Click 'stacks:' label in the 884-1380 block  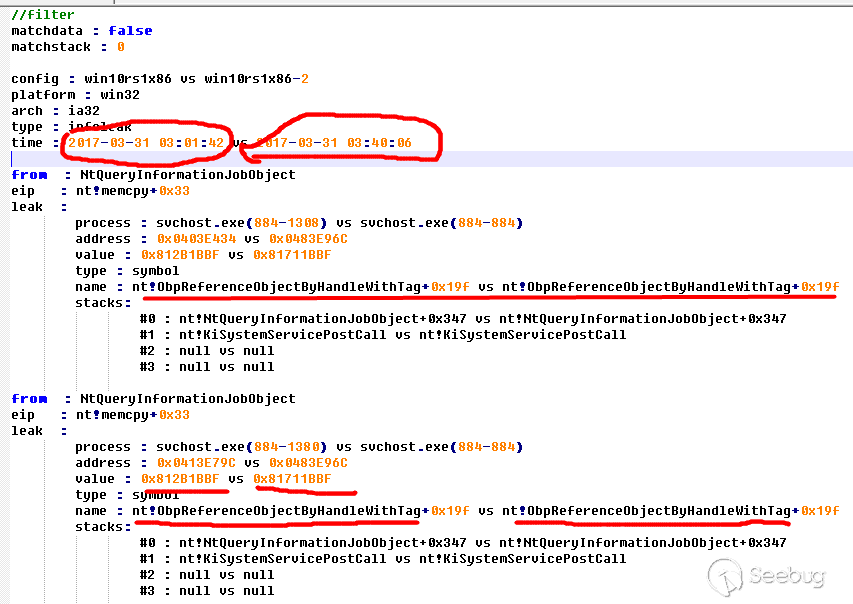point(103,527)
